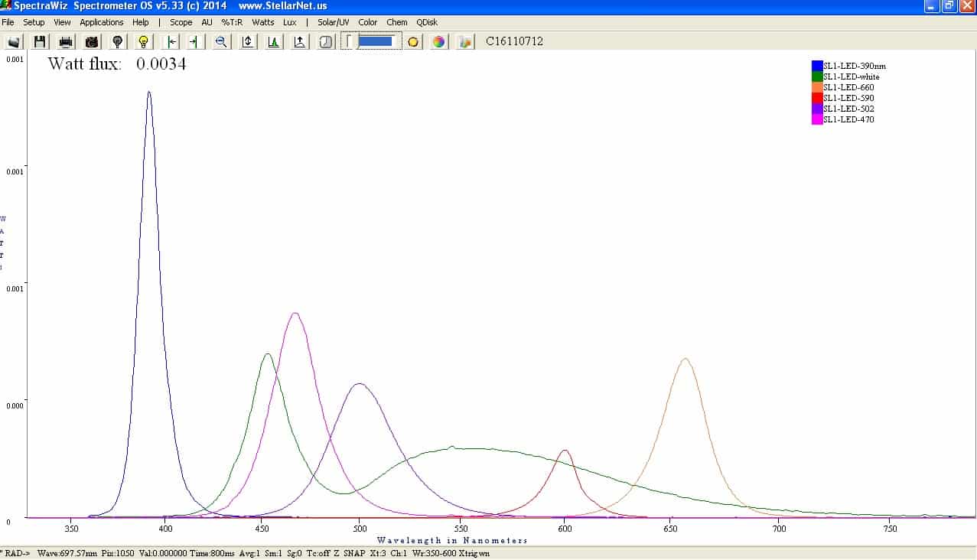
Task: Open the QDisk menu
Action: [x=427, y=22]
